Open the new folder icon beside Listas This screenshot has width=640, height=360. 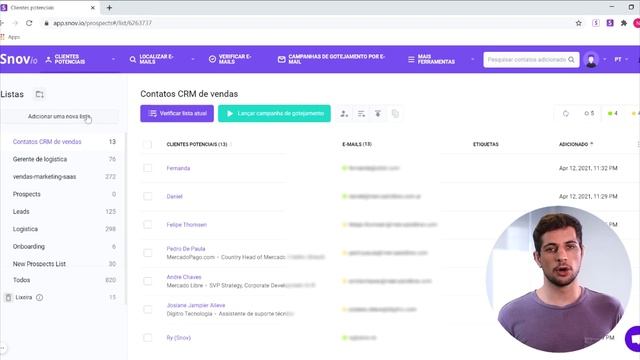coord(39,94)
